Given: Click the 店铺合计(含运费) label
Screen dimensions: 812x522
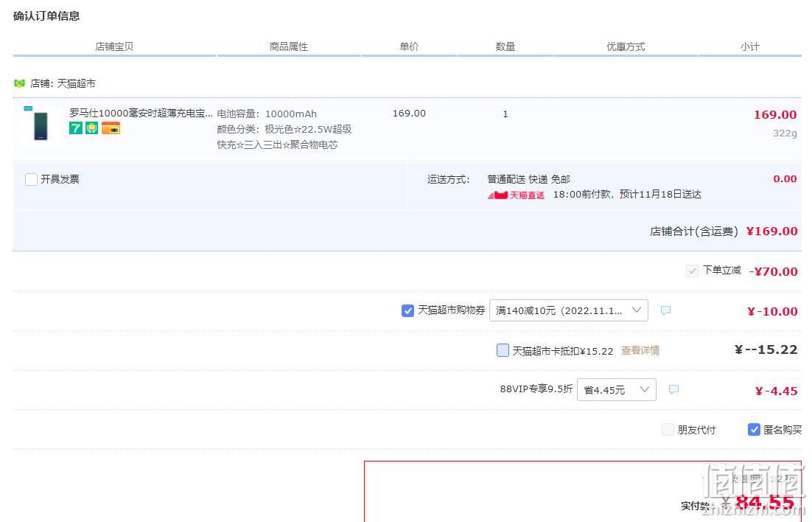Looking at the screenshot, I should click(694, 232).
